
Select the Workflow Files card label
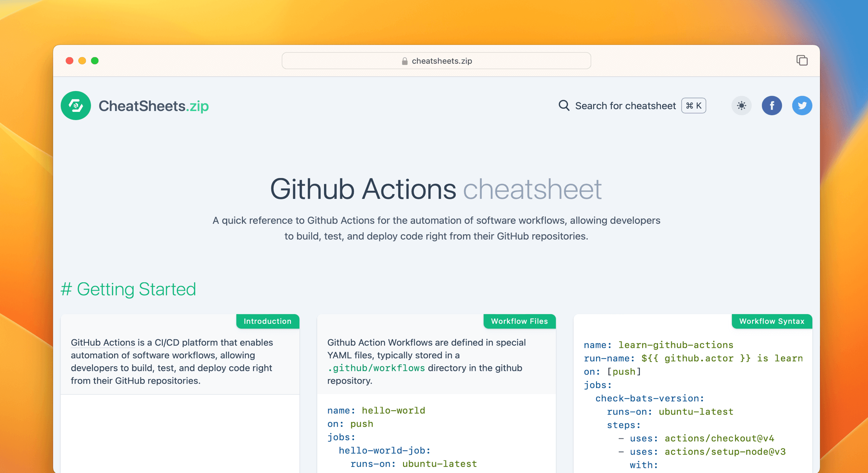point(519,321)
